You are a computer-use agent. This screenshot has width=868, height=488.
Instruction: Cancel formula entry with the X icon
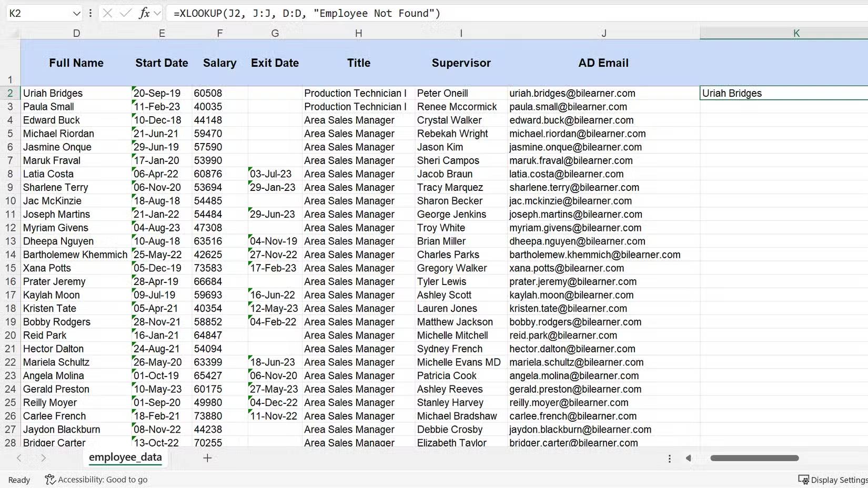[x=107, y=13]
